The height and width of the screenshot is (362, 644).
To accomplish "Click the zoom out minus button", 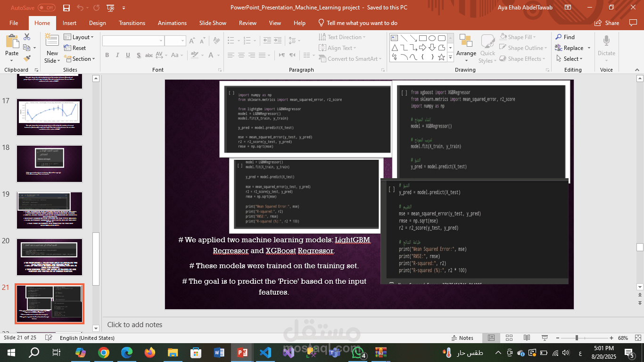I will (x=558, y=338).
